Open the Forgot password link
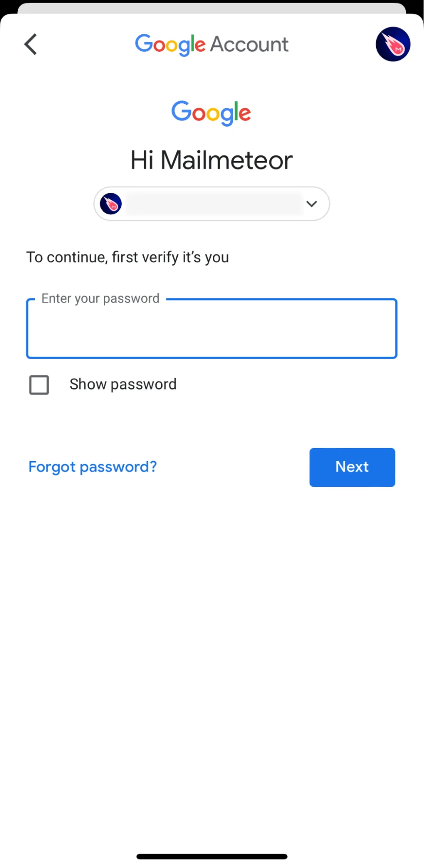 [92, 466]
